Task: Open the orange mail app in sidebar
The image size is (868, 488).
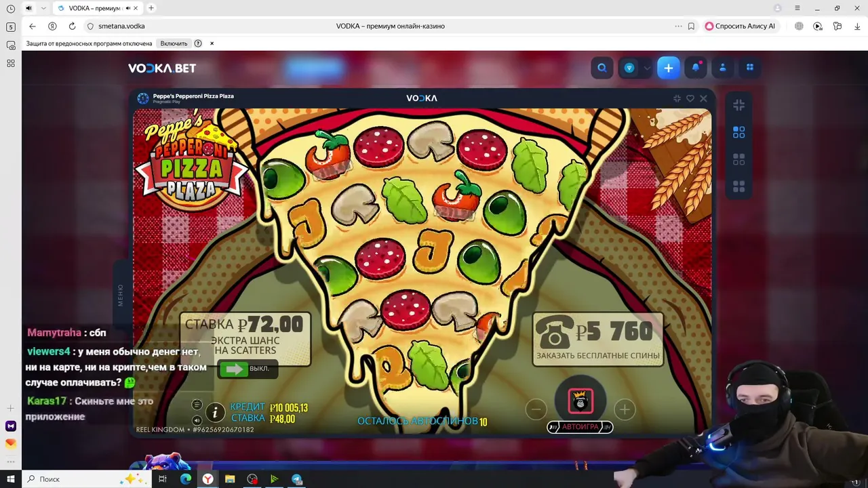Action: (10, 444)
